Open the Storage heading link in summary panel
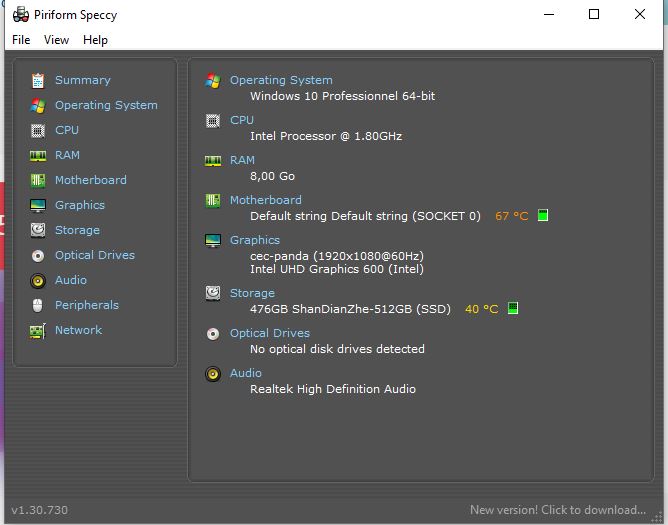668x525 pixels. [x=252, y=293]
